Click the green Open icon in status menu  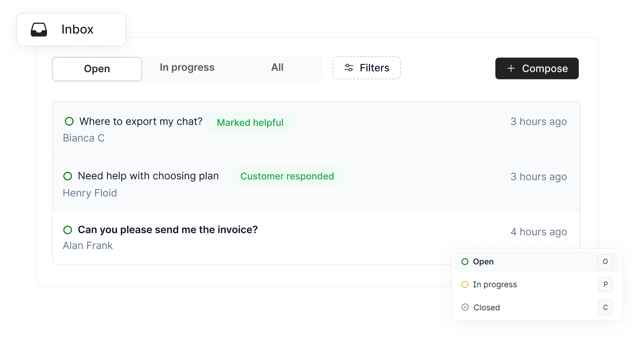[x=465, y=262]
